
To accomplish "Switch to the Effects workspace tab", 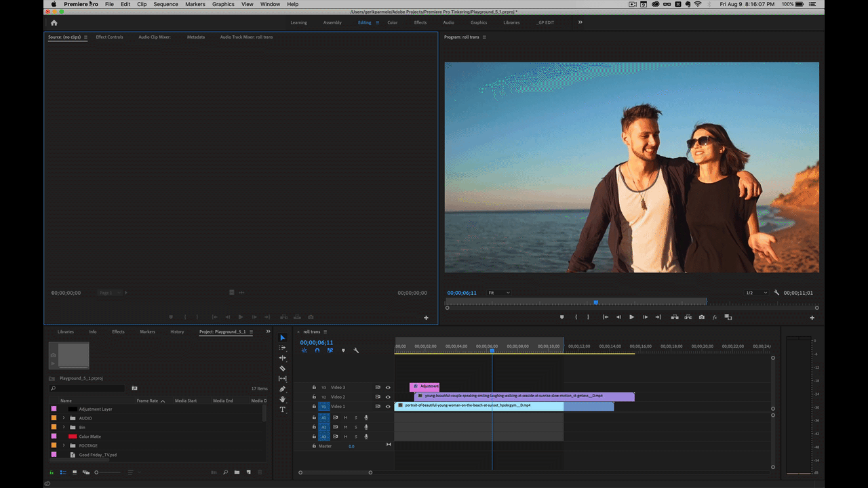I will pyautogui.click(x=420, y=22).
